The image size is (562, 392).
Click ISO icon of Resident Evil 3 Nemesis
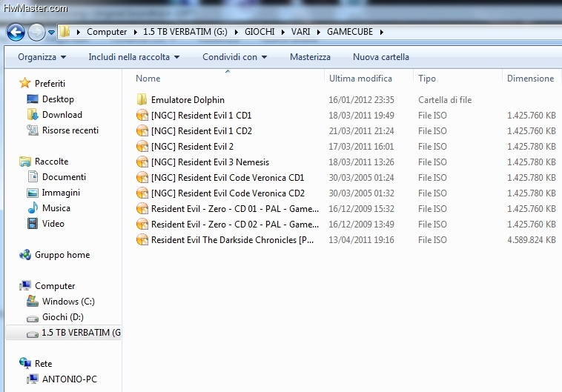click(x=142, y=162)
